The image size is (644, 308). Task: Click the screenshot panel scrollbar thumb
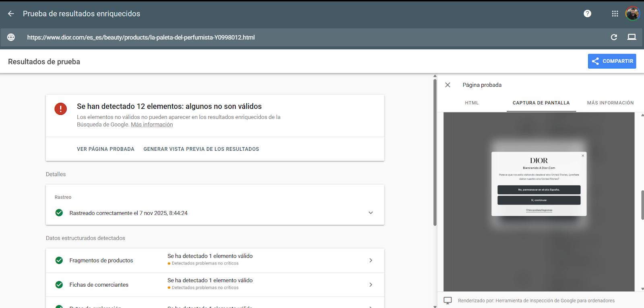click(x=642, y=205)
